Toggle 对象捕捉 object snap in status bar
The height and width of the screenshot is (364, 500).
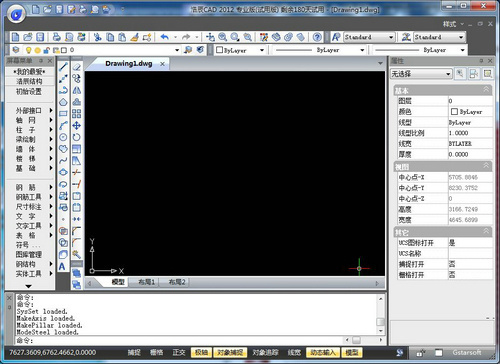[x=230, y=352]
